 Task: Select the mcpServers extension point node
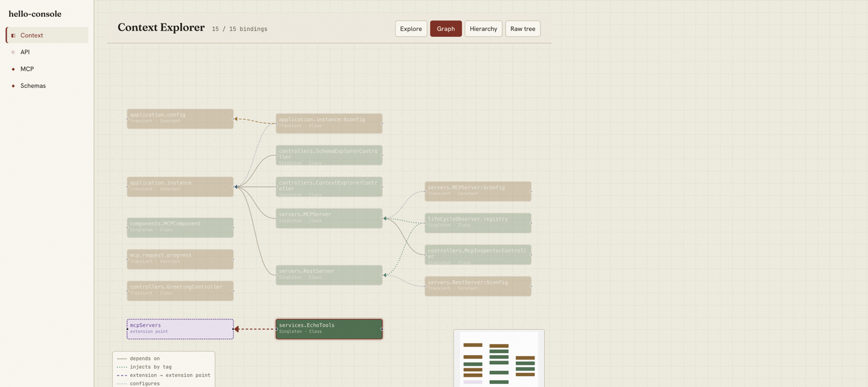tap(180, 329)
